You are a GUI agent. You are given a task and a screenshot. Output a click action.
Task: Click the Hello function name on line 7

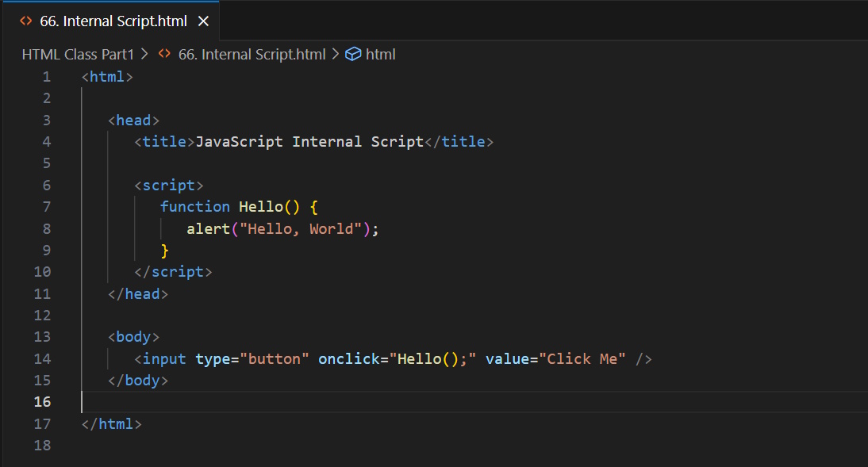(x=260, y=206)
